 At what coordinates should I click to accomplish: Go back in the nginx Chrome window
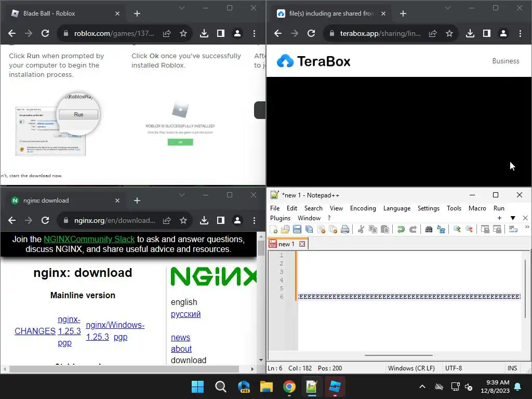(12, 220)
